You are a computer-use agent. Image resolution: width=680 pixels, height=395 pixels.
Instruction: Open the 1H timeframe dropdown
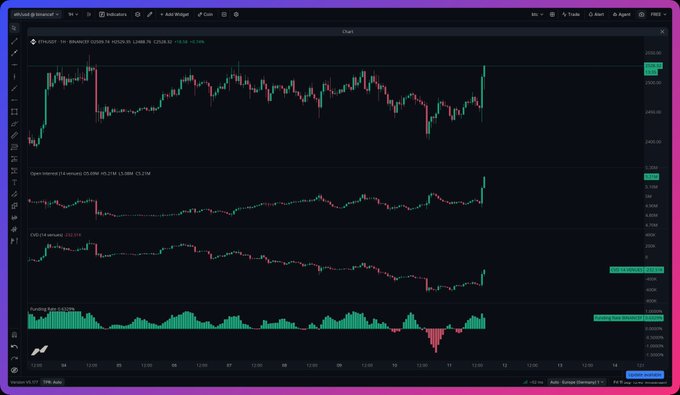point(73,14)
